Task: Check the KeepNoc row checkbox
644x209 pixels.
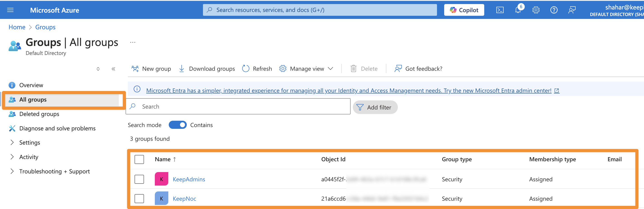Action: click(x=139, y=199)
